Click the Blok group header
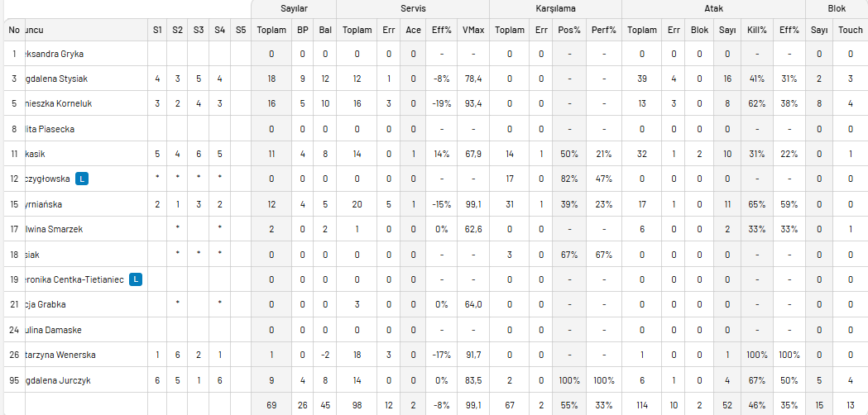 (837, 9)
